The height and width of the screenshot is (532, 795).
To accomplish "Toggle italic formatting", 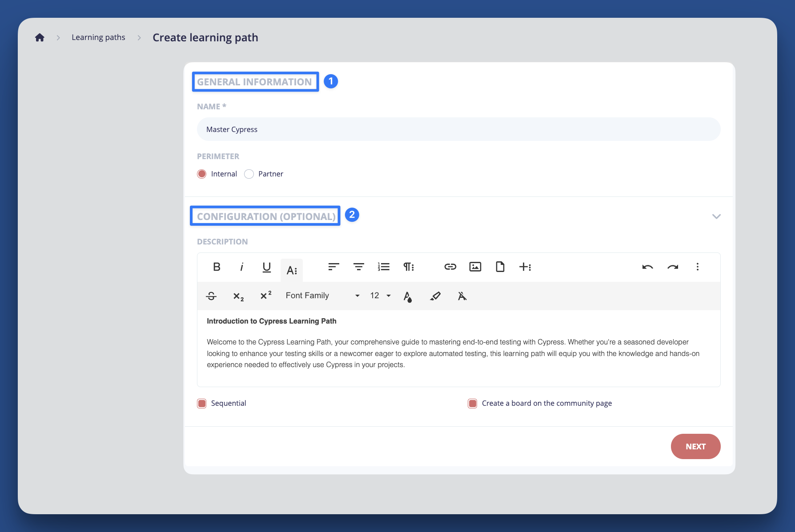I will coord(241,267).
